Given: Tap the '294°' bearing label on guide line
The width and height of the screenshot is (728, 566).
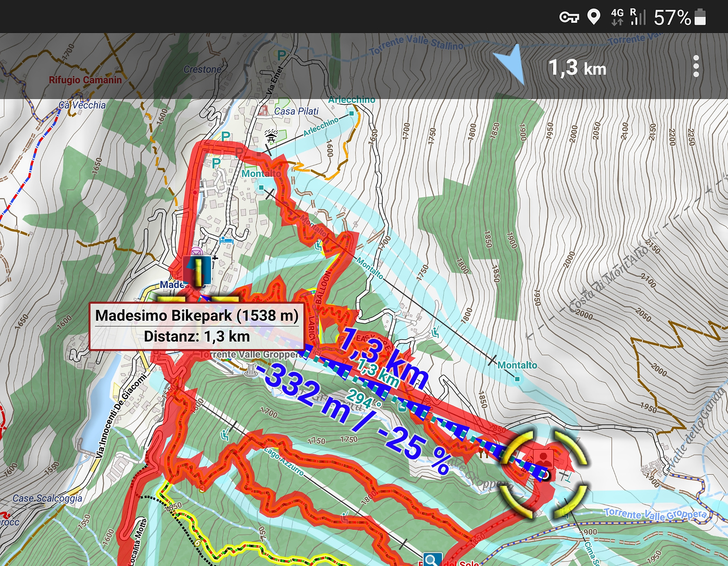Looking at the screenshot, I should [x=364, y=400].
